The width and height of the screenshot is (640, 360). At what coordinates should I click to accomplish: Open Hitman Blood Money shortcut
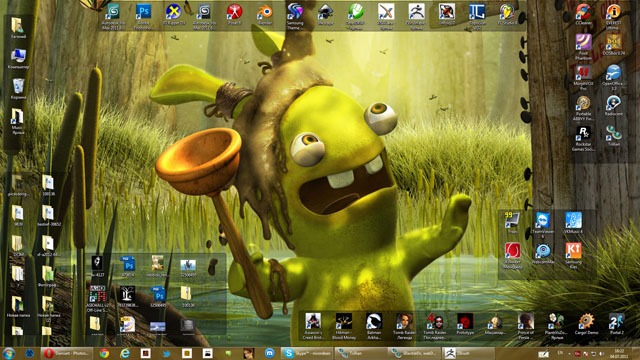pyautogui.click(x=344, y=326)
